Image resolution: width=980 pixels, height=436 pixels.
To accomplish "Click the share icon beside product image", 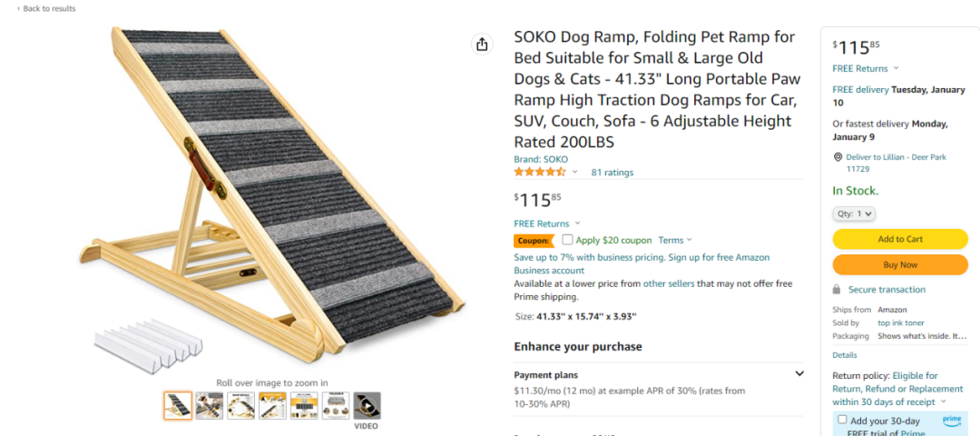I will click(482, 45).
